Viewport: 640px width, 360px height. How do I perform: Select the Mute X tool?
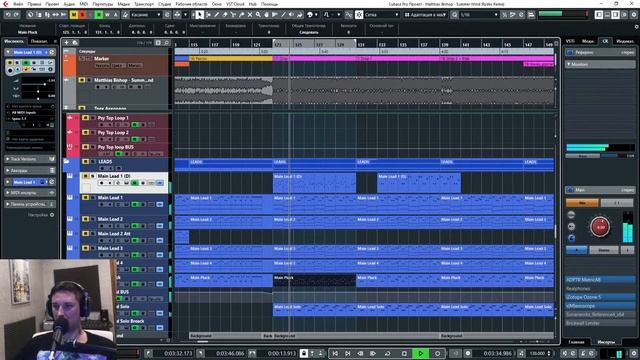click(250, 15)
